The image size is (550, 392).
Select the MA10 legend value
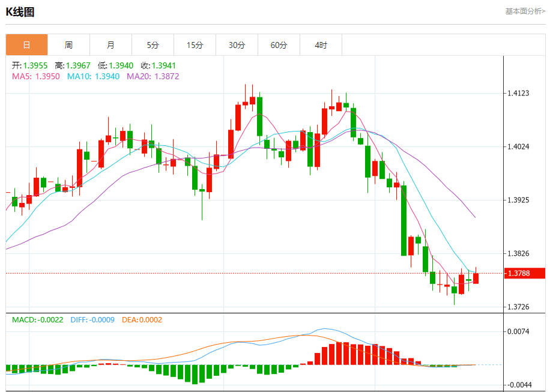[93, 76]
